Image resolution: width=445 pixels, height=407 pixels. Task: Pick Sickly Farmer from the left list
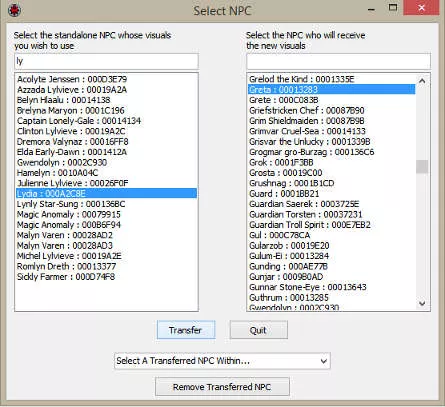point(66,277)
